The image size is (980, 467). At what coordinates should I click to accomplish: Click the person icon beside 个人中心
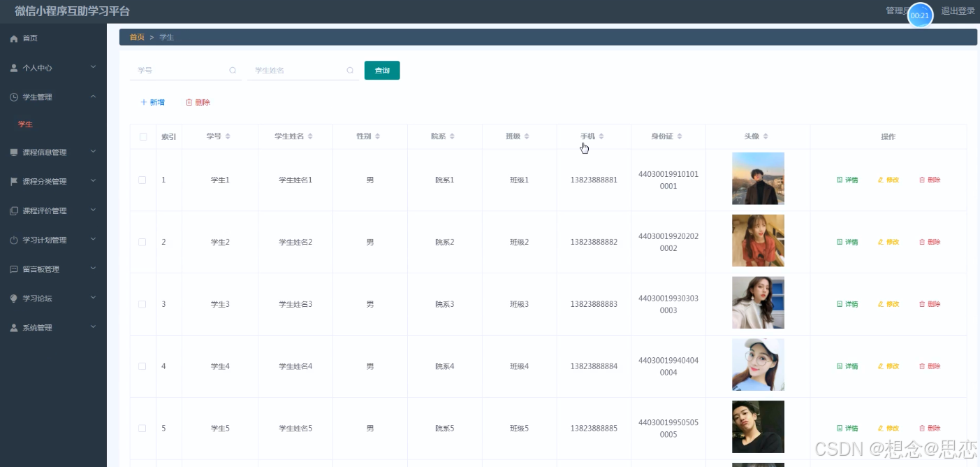point(13,68)
